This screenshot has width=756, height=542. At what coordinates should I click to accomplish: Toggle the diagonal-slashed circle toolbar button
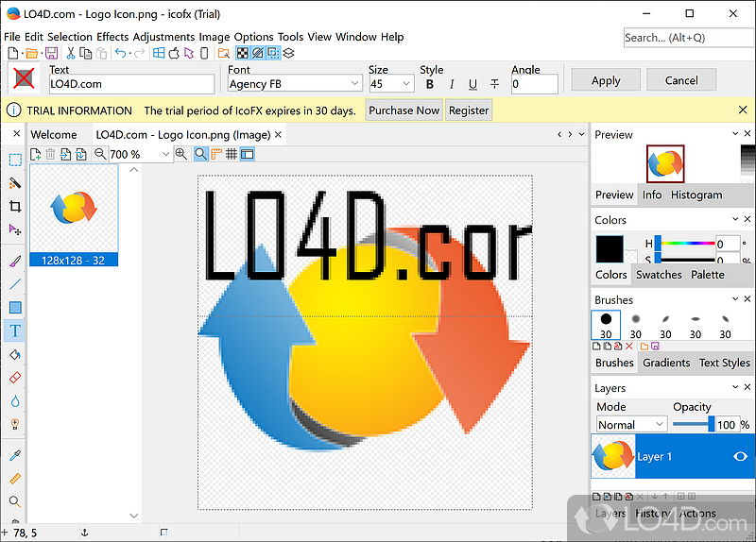click(258, 53)
